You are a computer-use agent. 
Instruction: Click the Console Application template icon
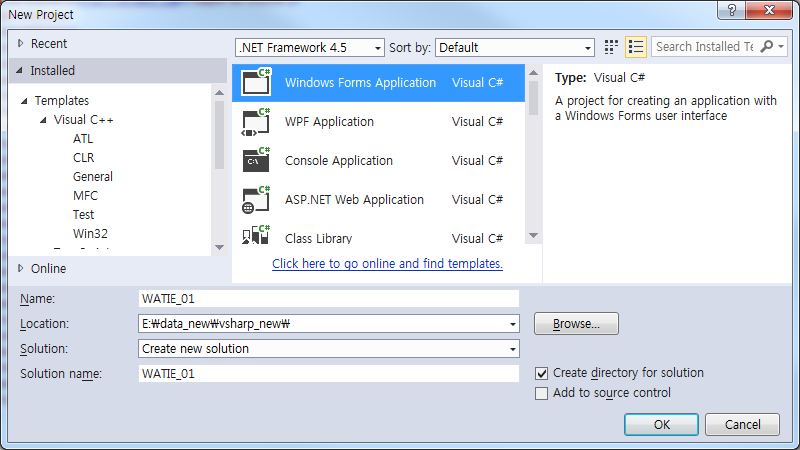pyautogui.click(x=256, y=161)
